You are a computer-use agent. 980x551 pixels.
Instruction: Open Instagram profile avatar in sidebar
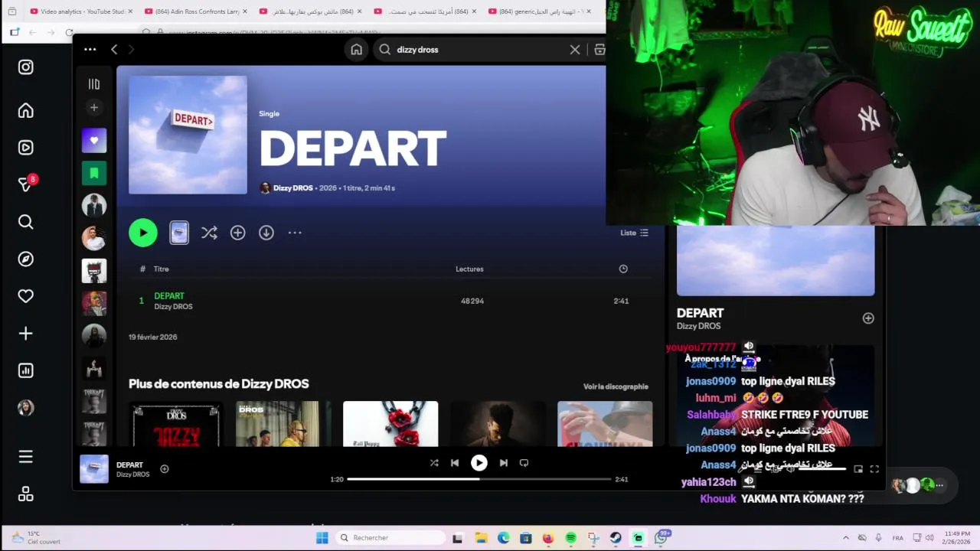click(x=25, y=408)
